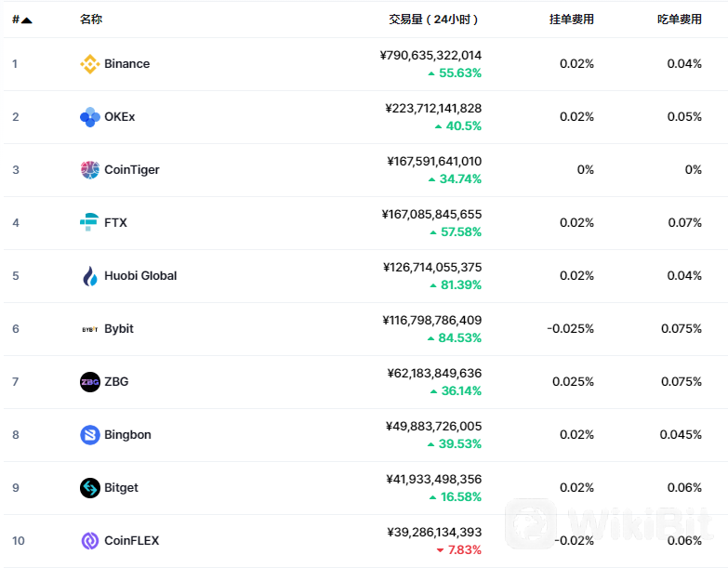The image size is (728, 568).
Task: Click the Bitget logo icon
Action: [89, 488]
